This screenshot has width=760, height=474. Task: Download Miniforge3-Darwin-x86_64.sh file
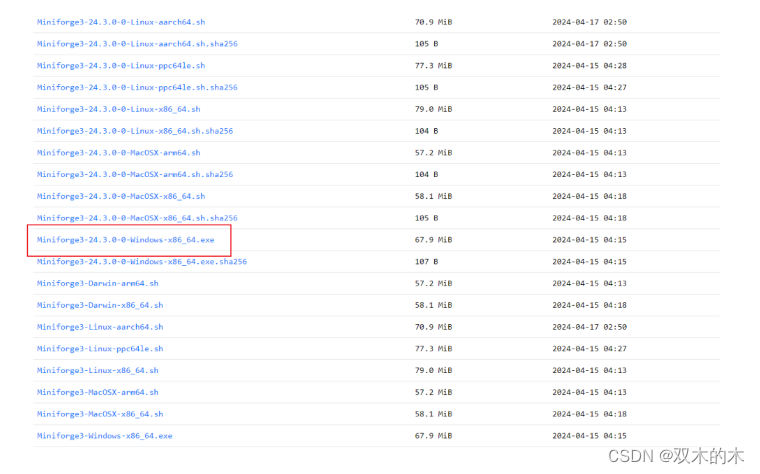coord(100,305)
